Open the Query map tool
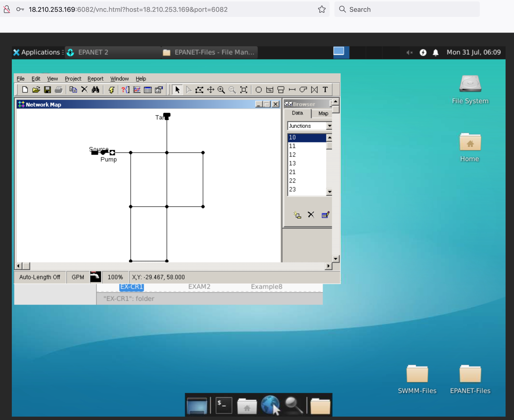 point(126,90)
